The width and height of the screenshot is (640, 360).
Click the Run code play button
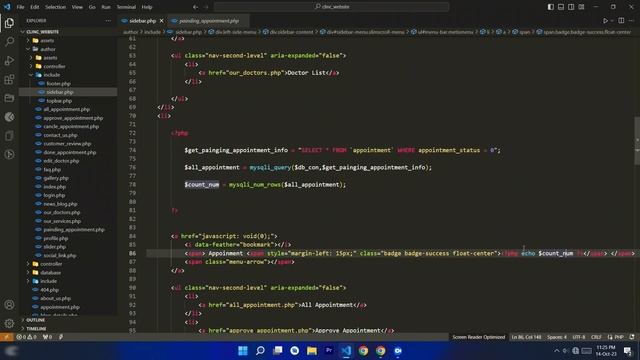605,20
